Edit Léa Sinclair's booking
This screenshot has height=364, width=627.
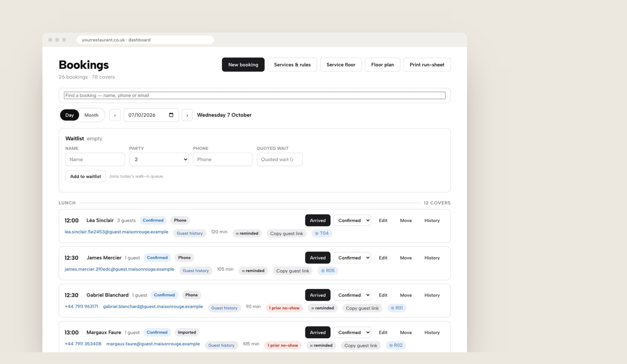point(383,220)
